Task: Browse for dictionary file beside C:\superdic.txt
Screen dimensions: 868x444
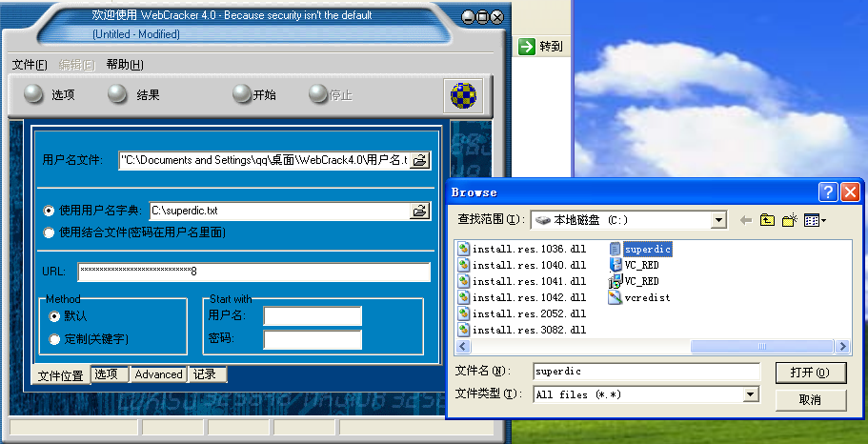Action: 420,211
